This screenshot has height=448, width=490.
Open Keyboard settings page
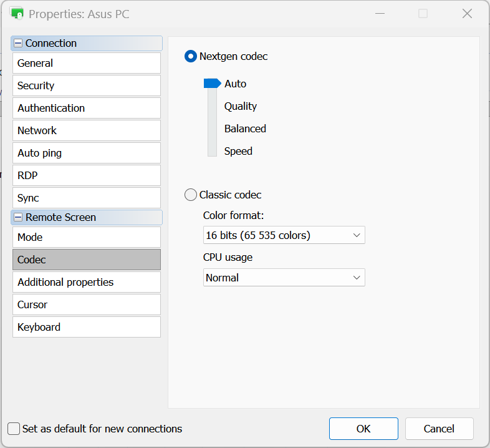click(x=87, y=327)
